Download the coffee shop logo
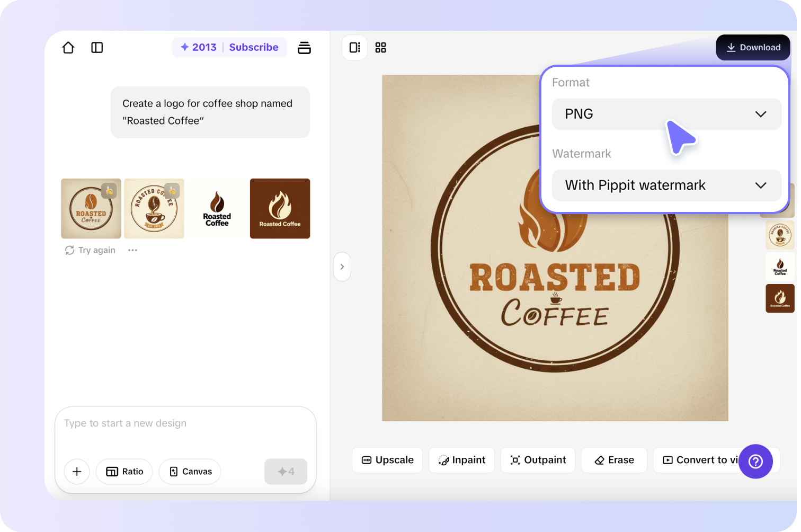The width and height of the screenshot is (801, 532). pyautogui.click(x=753, y=47)
